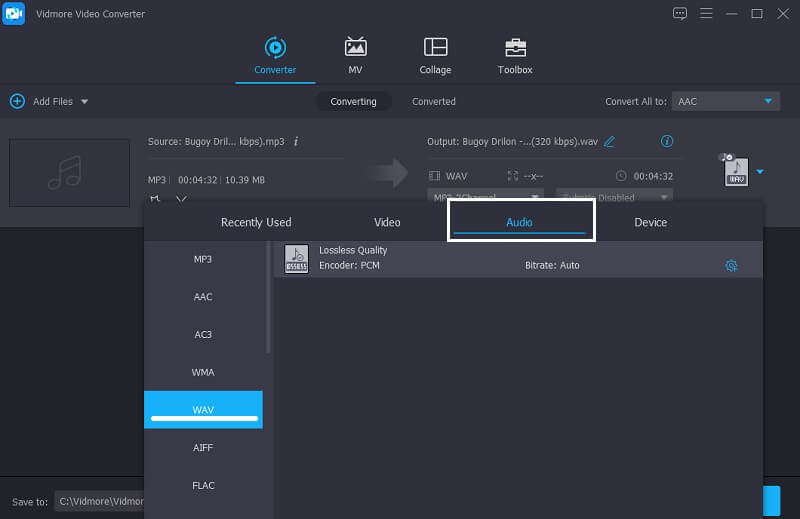Click the music file thumbnail

[x=69, y=172]
